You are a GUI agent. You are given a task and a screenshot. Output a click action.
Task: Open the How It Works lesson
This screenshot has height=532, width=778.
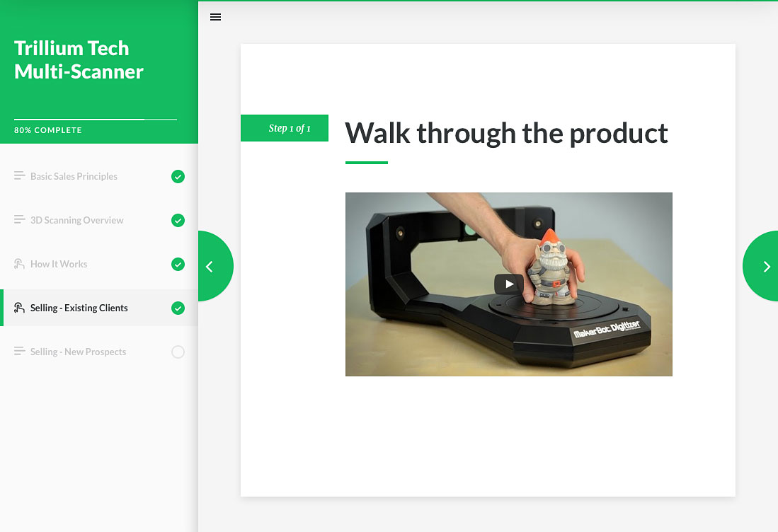(x=99, y=265)
